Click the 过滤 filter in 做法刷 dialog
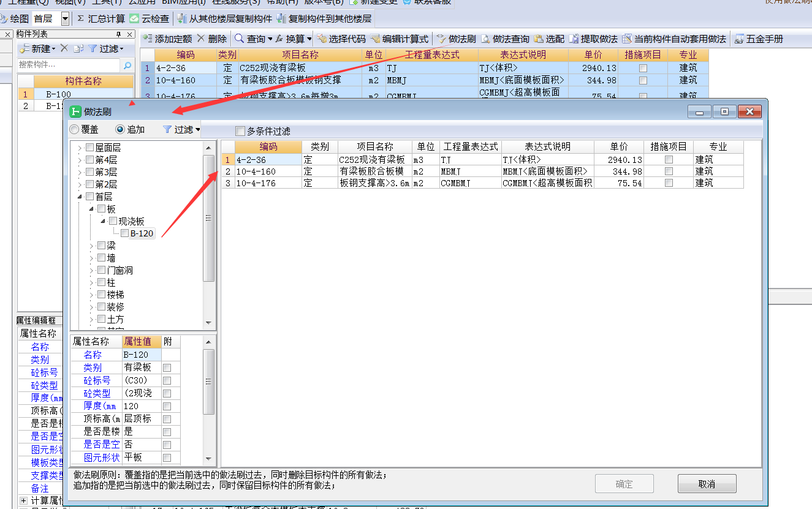The width and height of the screenshot is (812, 509). (x=181, y=129)
